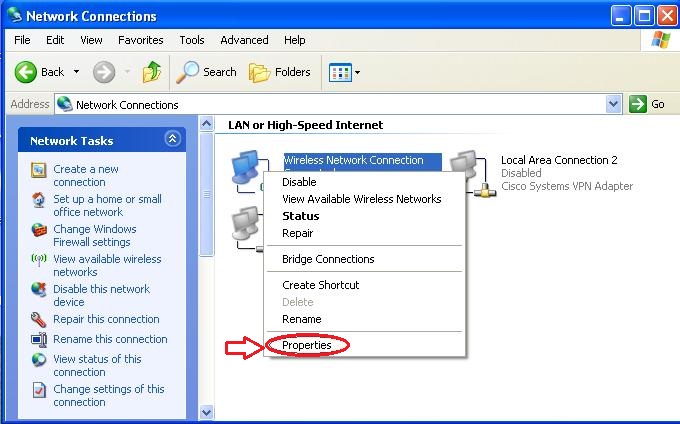Screen dimensions: 680x424
Task: Click the sidebar vertical scrollbar thumb
Action: (x=206, y=195)
